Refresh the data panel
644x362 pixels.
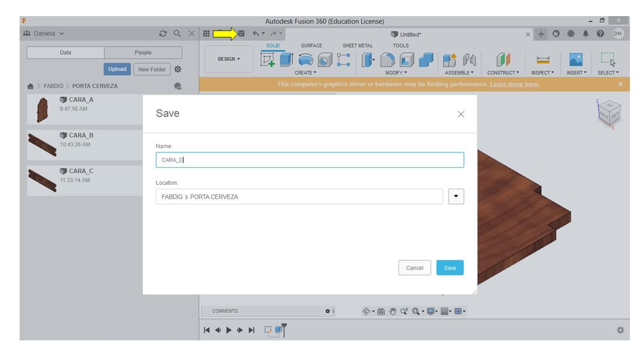[x=164, y=34]
